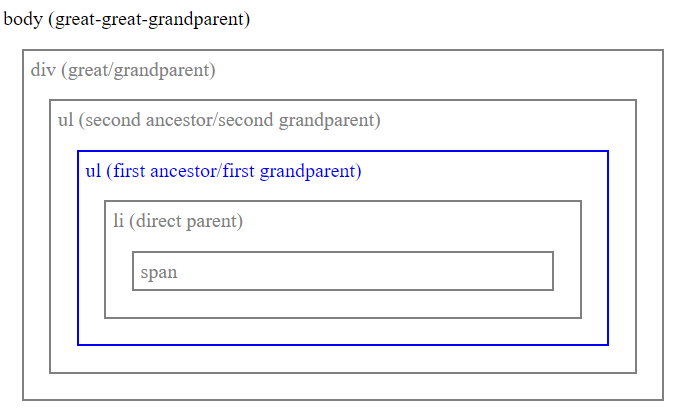Click the word 'div' in outermost gray box
684x416 pixels.
(x=43, y=70)
